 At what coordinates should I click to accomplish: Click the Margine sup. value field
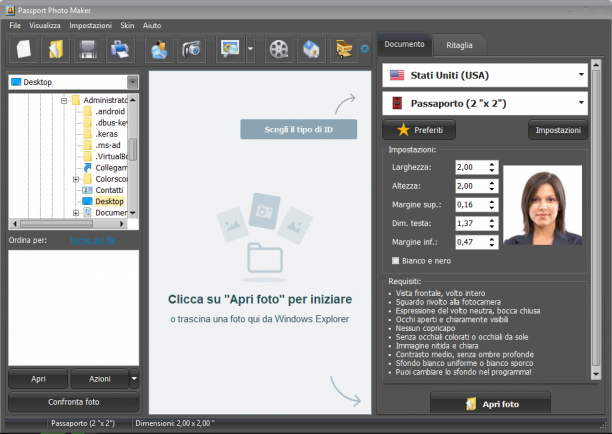point(471,205)
